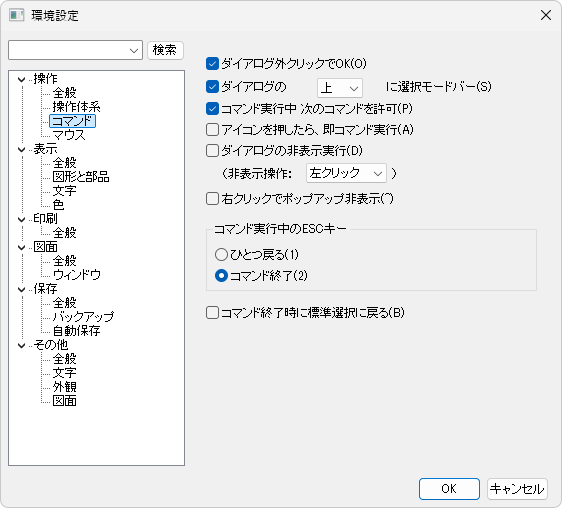
Task: Collapse the その他 tree node
Action: [x=22, y=345]
